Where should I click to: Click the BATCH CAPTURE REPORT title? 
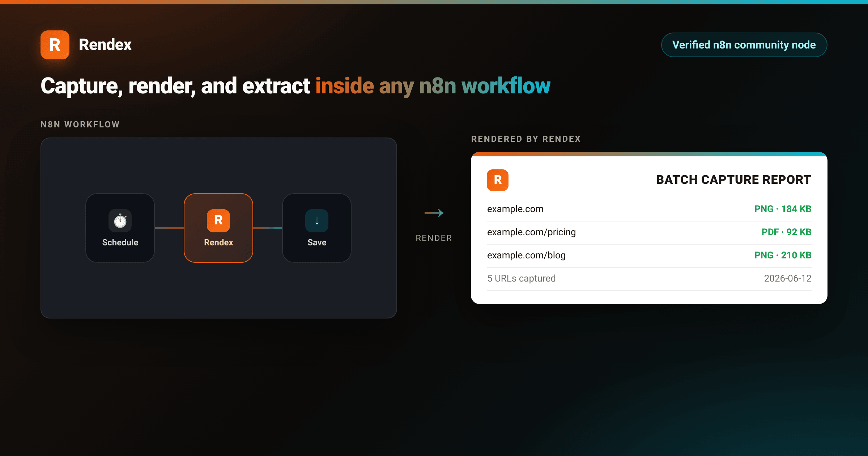(x=733, y=180)
